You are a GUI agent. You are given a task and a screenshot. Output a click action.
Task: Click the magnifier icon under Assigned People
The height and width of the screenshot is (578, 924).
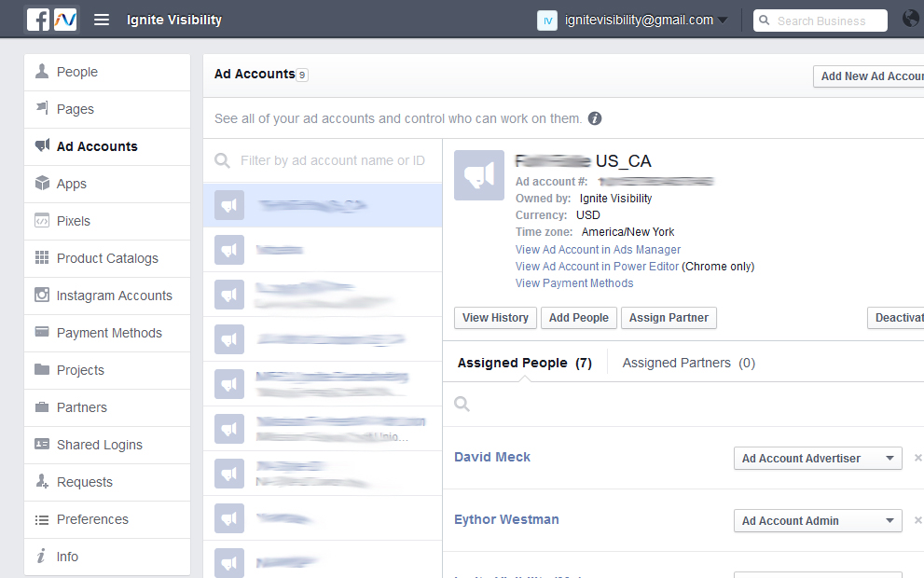462,404
